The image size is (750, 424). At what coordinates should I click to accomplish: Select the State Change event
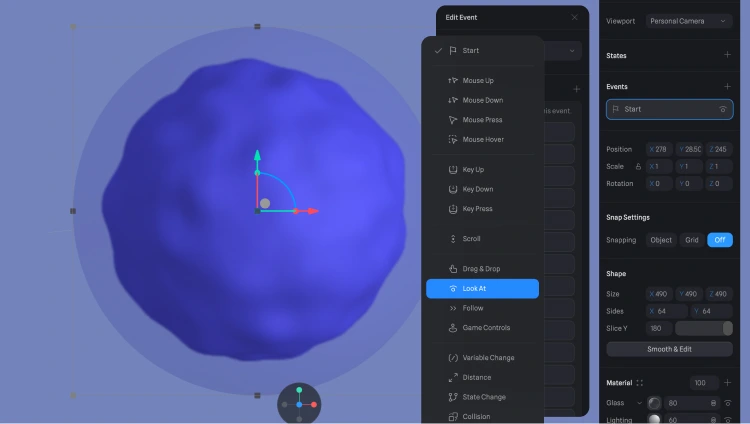tap(482, 397)
